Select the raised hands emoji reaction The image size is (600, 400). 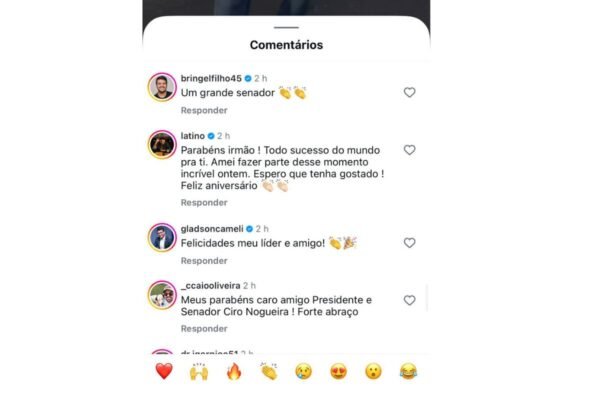(199, 371)
